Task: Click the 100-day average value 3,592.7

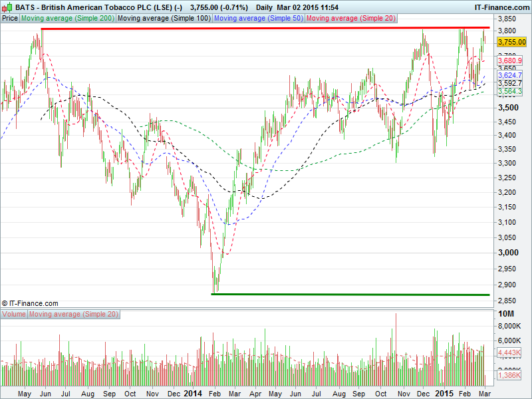Action: [x=509, y=84]
